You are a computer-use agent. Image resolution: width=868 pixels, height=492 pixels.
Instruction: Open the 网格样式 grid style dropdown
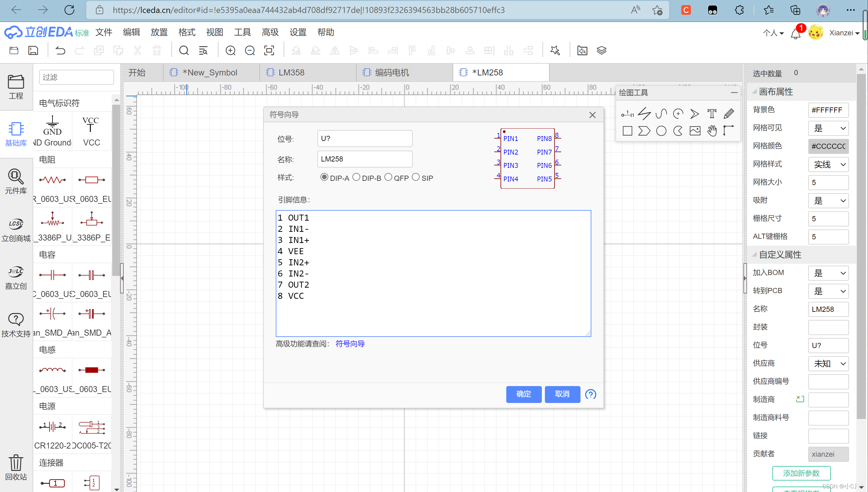(x=828, y=165)
